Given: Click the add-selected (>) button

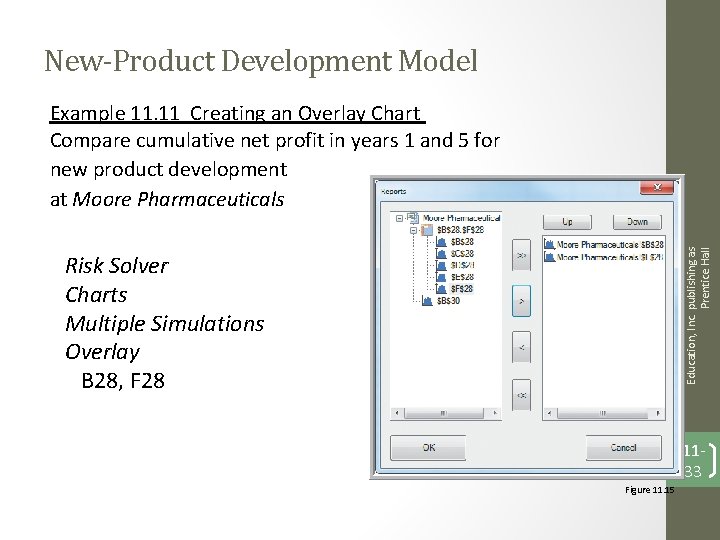Looking at the screenshot, I should [x=521, y=301].
